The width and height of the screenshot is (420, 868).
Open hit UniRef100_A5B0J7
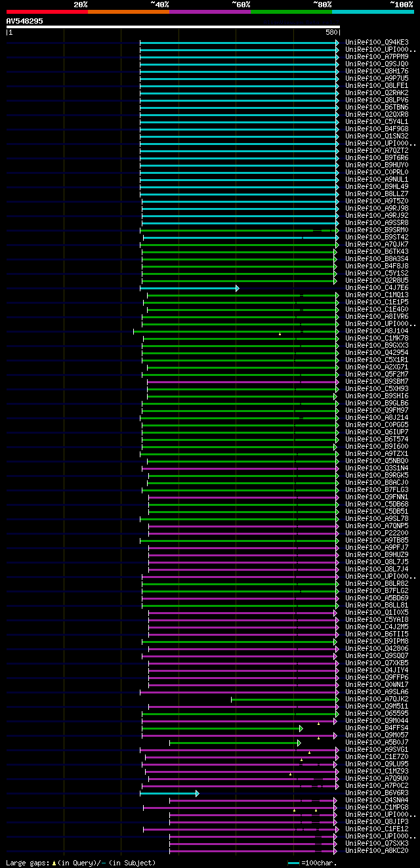(377, 743)
